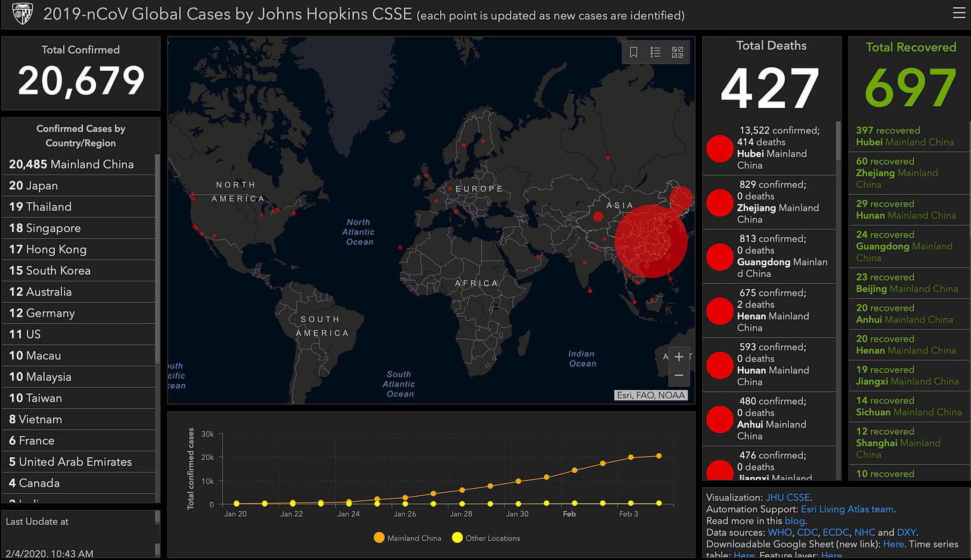Open the map bookmarks icon

[x=634, y=52]
